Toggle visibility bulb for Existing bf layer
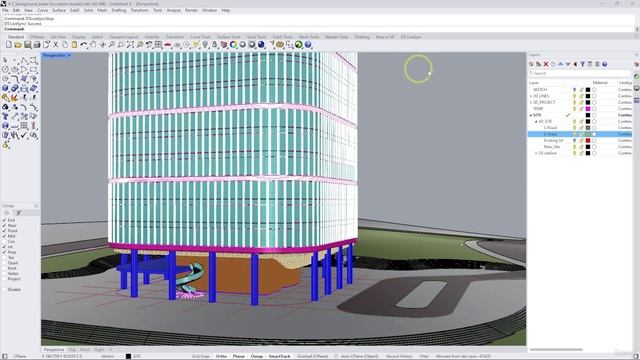The width and height of the screenshot is (640, 360). 574,140
